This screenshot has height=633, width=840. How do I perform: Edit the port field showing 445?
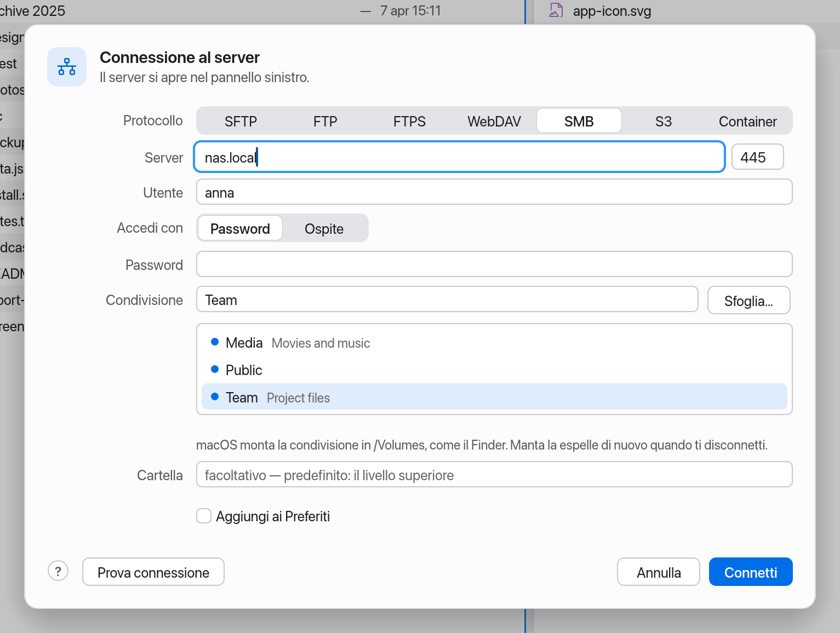pos(757,157)
